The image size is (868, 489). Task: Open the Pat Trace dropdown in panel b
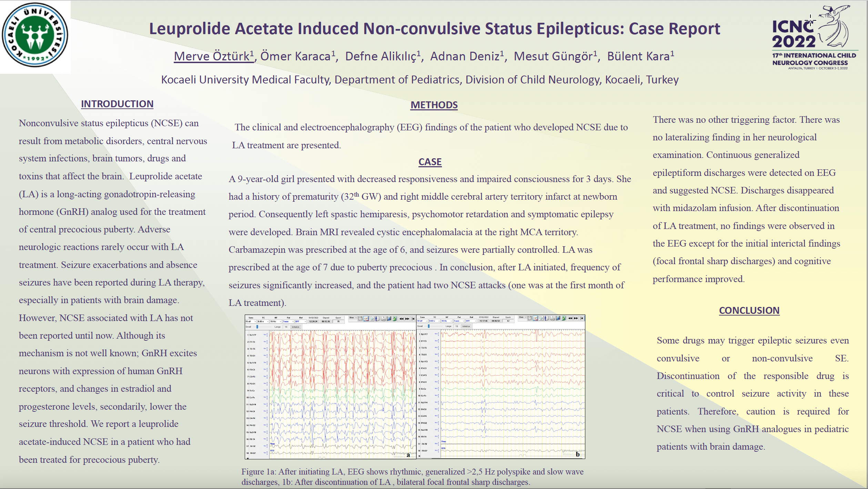pyautogui.click(x=459, y=321)
